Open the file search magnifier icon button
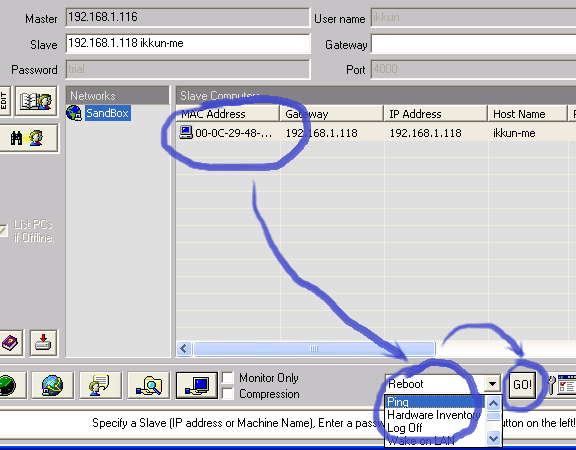 coord(148,385)
